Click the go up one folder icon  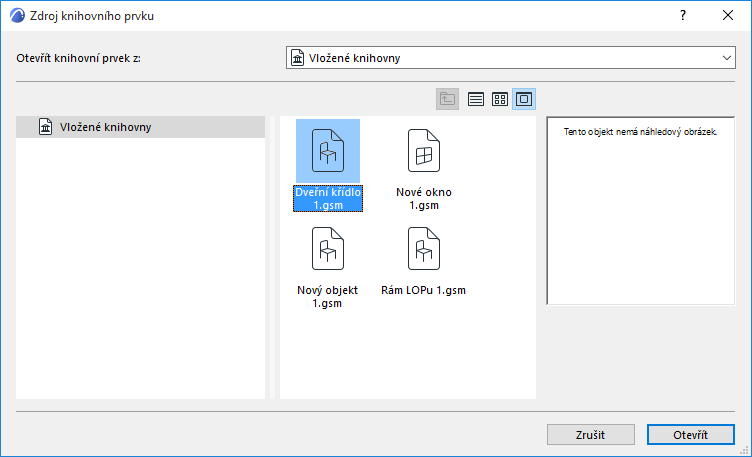447,99
